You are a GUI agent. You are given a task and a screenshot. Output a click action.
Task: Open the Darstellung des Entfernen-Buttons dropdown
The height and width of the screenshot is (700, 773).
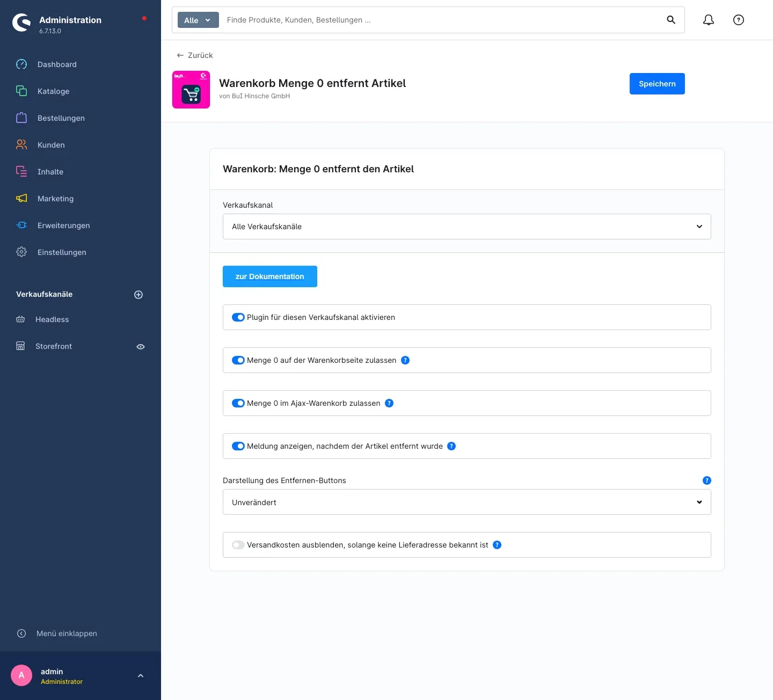click(x=467, y=502)
